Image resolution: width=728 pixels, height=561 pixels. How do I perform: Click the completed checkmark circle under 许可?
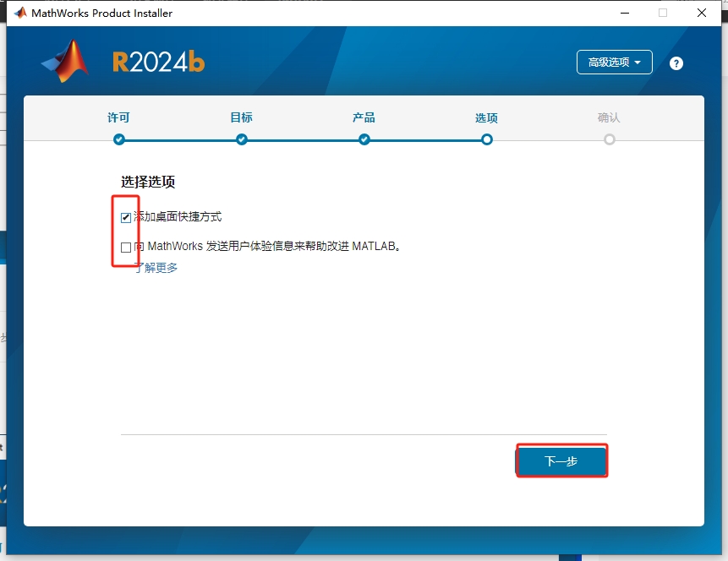(118, 139)
